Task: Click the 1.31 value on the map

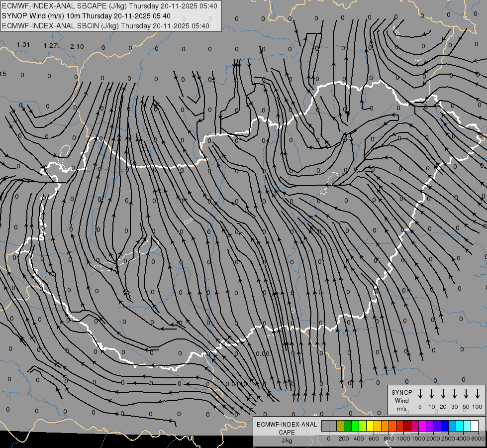Action: click(23, 44)
